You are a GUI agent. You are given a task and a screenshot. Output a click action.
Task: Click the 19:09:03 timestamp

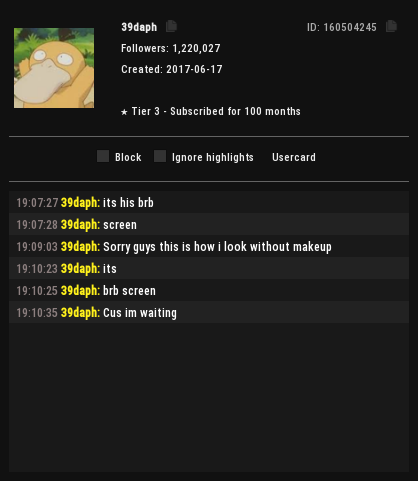37,247
